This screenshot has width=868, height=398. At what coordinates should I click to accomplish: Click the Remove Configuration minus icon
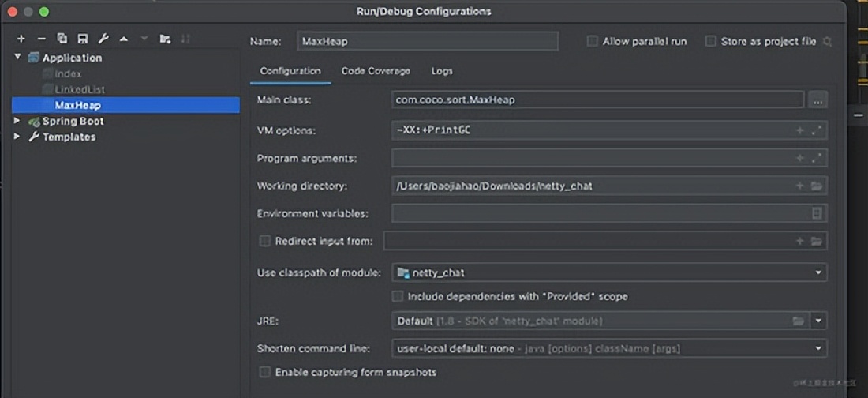pyautogui.click(x=42, y=39)
